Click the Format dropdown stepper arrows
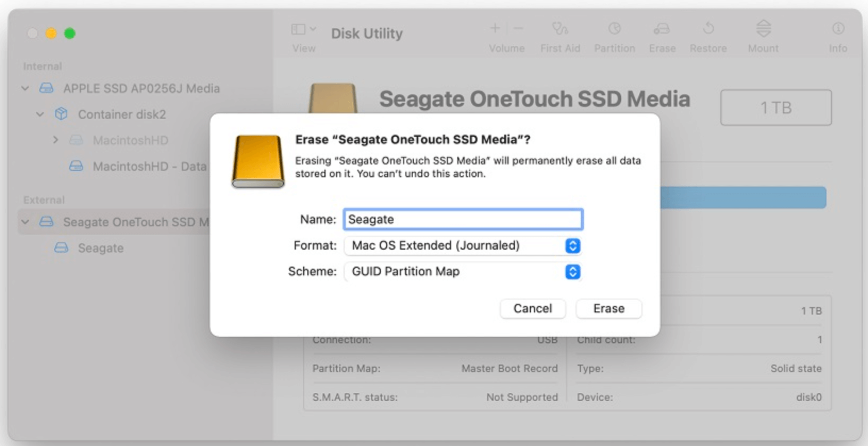 click(572, 245)
